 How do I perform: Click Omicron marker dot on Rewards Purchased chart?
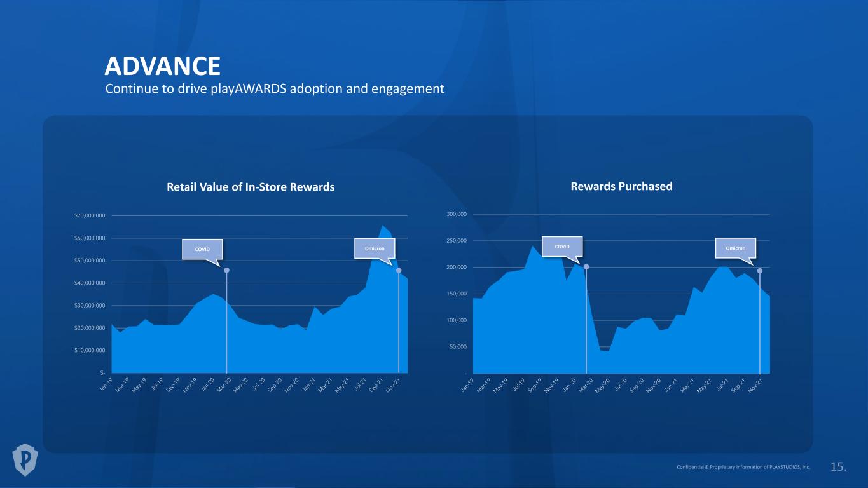click(x=760, y=271)
